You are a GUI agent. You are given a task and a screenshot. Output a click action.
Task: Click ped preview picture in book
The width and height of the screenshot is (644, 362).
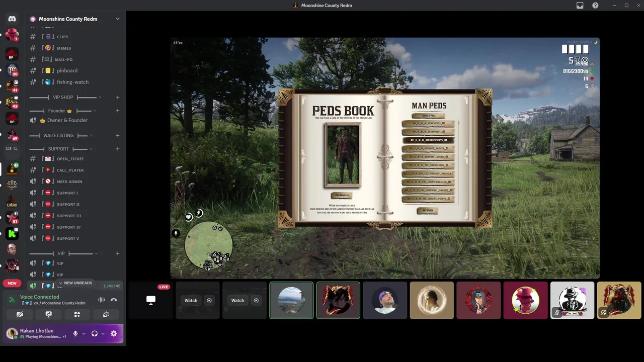343,155
